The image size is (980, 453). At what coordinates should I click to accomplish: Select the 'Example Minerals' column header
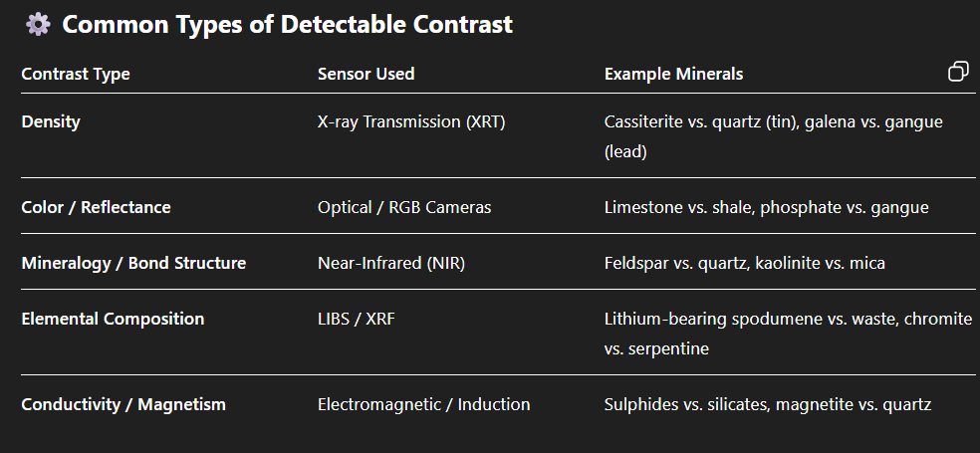click(x=673, y=74)
